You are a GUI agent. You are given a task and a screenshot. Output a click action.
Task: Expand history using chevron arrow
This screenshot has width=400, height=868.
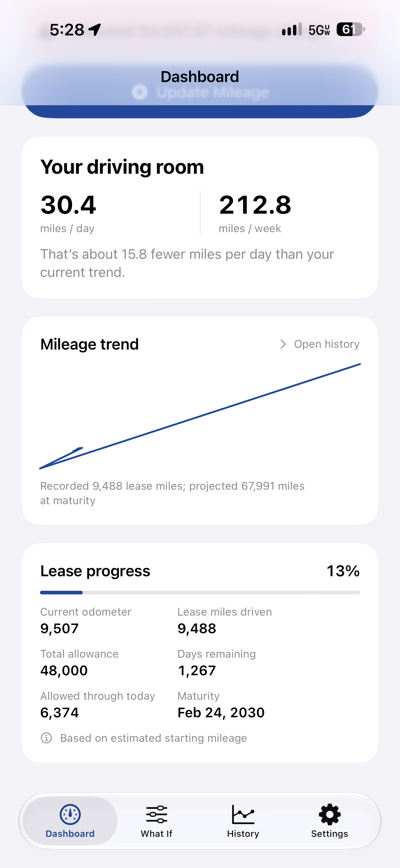point(283,344)
